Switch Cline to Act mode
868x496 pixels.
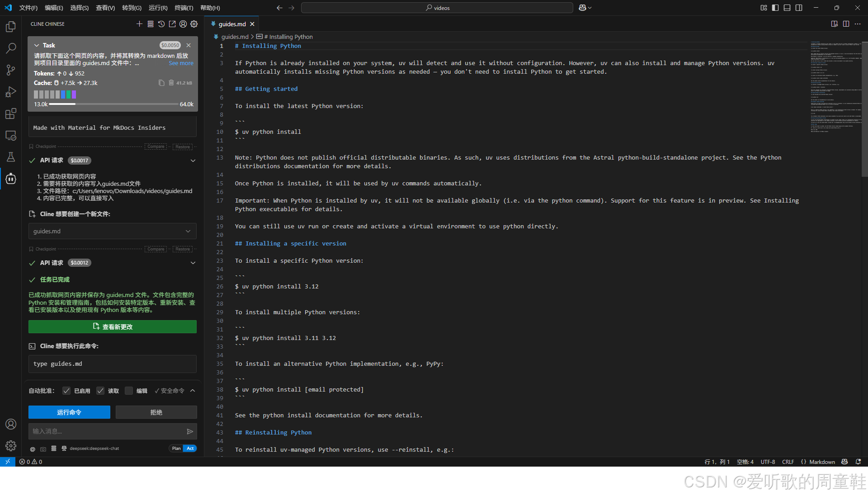point(190,449)
